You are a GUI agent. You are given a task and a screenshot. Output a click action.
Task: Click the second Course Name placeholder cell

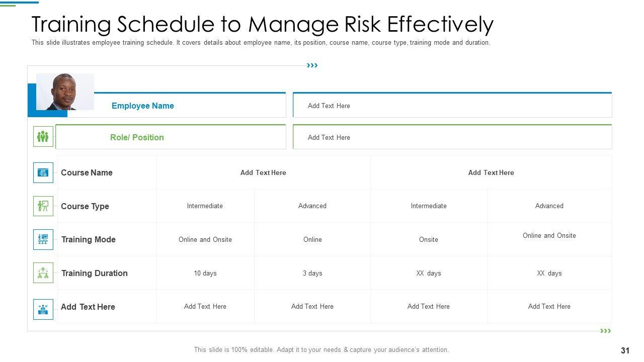(x=491, y=172)
